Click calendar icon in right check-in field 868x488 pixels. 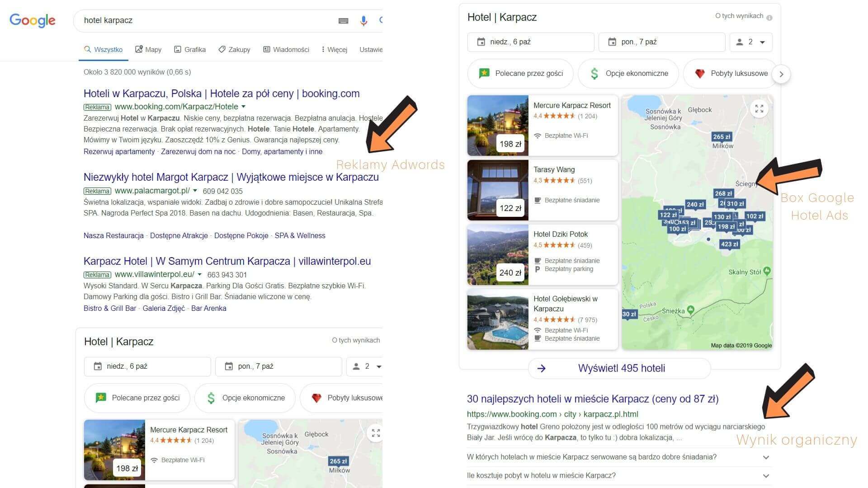pos(481,42)
